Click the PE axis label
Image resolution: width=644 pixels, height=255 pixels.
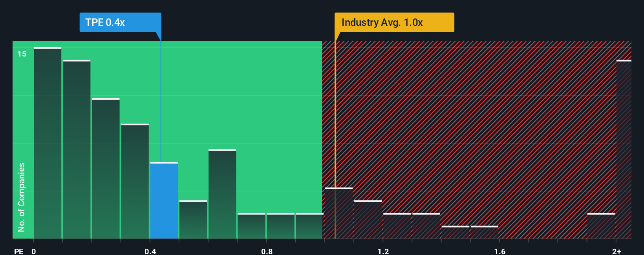(19, 251)
